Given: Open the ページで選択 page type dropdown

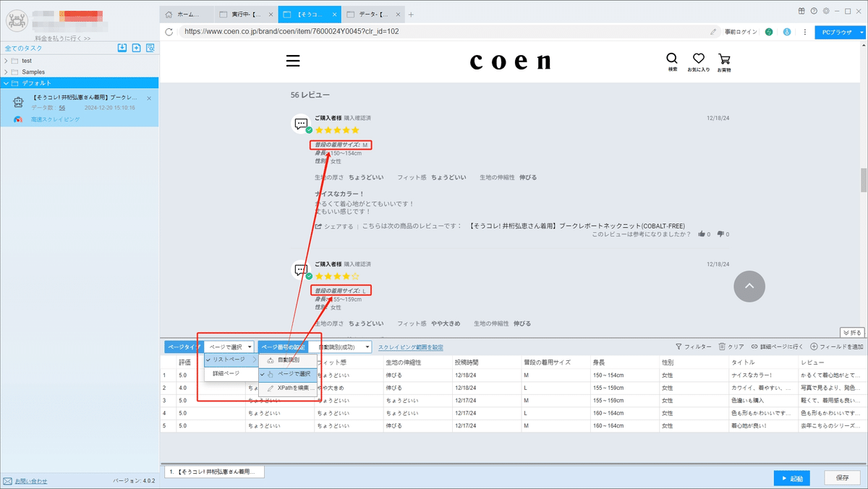Looking at the screenshot, I should pyautogui.click(x=229, y=347).
